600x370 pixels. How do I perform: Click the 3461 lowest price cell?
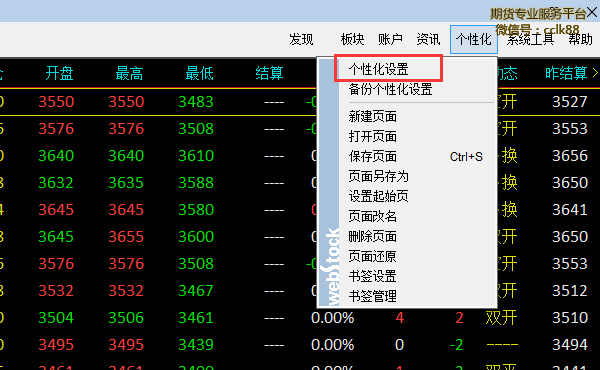[x=196, y=318]
